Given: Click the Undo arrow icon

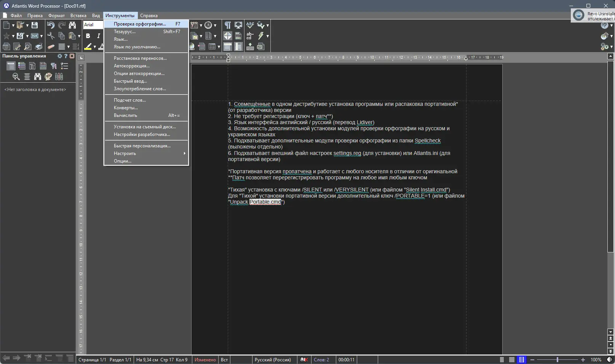Looking at the screenshot, I should click(51, 25).
